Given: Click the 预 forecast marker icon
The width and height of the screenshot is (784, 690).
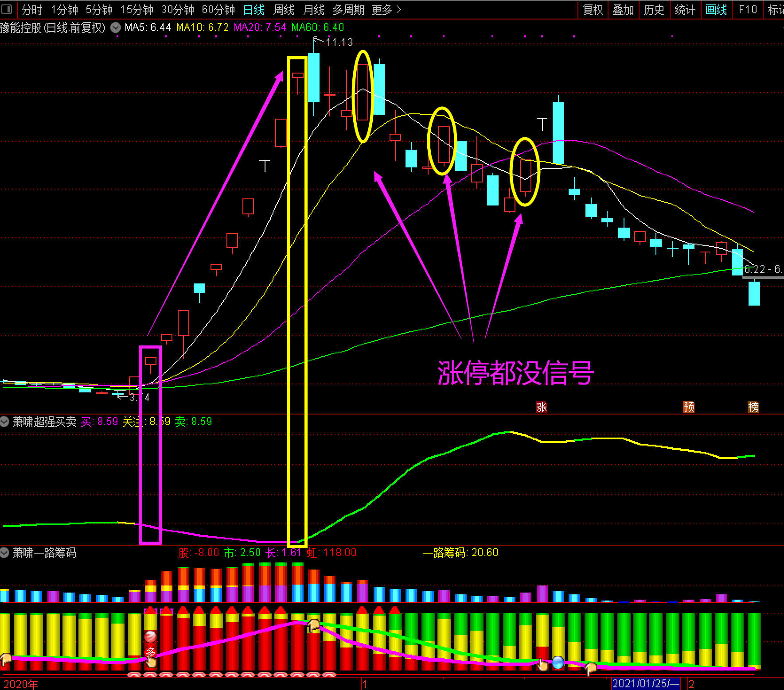Looking at the screenshot, I should [689, 407].
